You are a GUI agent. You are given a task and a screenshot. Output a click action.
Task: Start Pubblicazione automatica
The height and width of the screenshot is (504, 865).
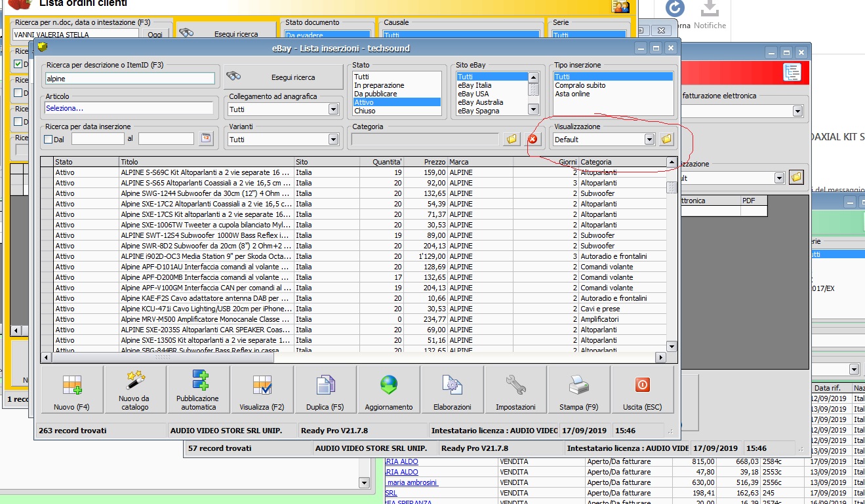pos(198,389)
